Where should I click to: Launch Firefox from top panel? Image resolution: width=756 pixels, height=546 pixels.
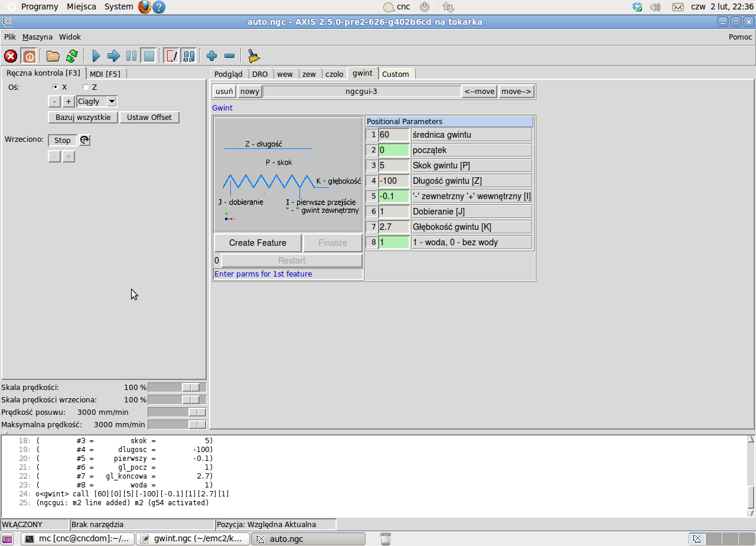click(x=145, y=7)
